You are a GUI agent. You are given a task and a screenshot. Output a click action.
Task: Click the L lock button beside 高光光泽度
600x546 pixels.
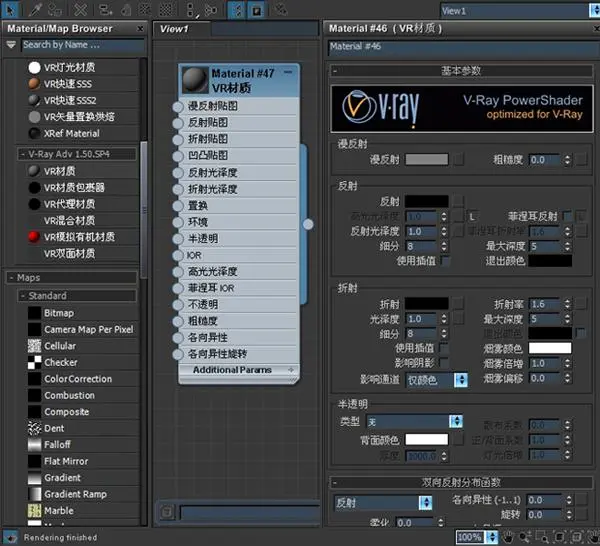(x=473, y=217)
